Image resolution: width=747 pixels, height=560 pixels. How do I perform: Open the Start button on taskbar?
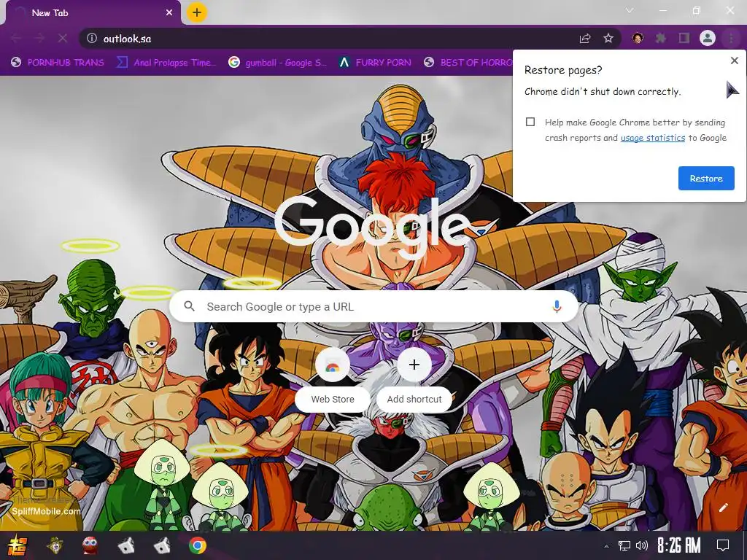[18, 545]
